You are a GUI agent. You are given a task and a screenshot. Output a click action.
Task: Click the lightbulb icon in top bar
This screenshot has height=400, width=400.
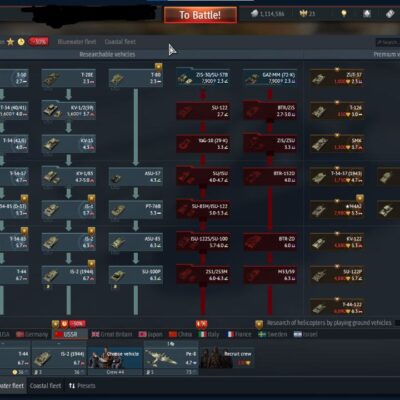tap(344, 14)
